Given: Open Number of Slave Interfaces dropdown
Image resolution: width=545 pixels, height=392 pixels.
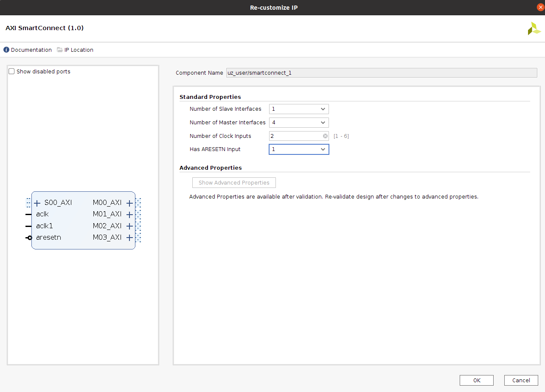Looking at the screenshot, I should [x=299, y=109].
